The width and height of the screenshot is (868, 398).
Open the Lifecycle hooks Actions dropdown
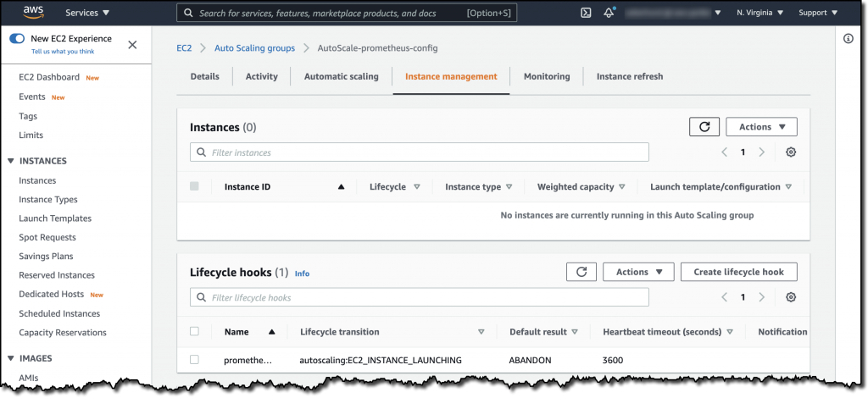[x=638, y=272]
